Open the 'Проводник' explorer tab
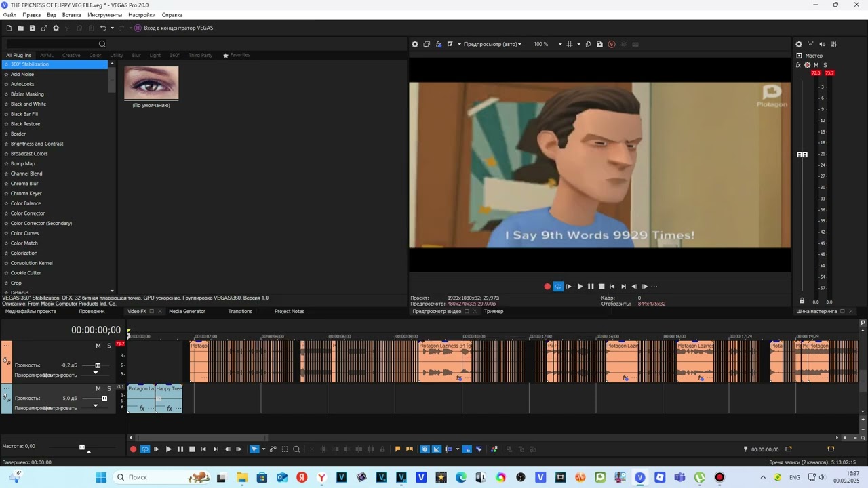Viewport: 868px width, 488px height. [x=92, y=311]
